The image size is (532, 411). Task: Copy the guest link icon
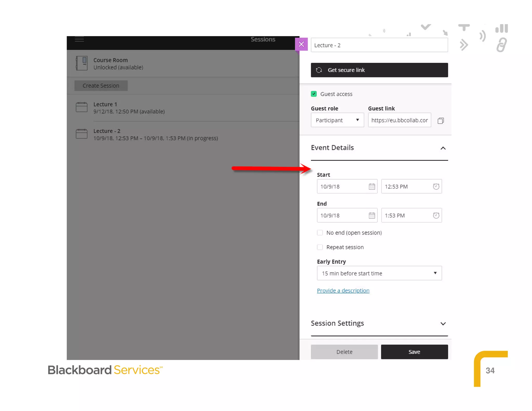tap(441, 121)
